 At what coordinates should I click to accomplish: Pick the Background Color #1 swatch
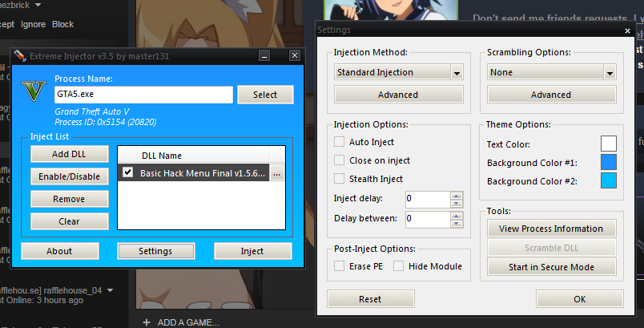[x=608, y=162]
